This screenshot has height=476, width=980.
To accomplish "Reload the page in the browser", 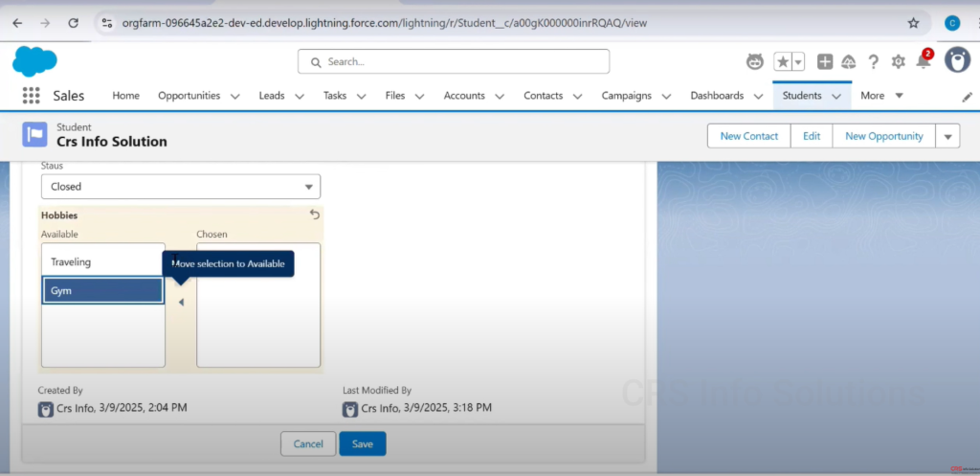I will [x=74, y=23].
